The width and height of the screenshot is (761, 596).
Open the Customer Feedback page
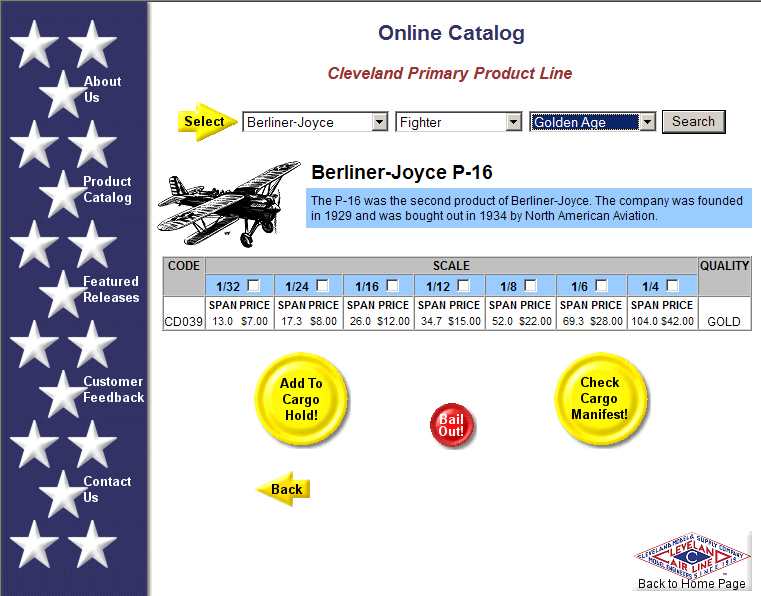(x=113, y=389)
